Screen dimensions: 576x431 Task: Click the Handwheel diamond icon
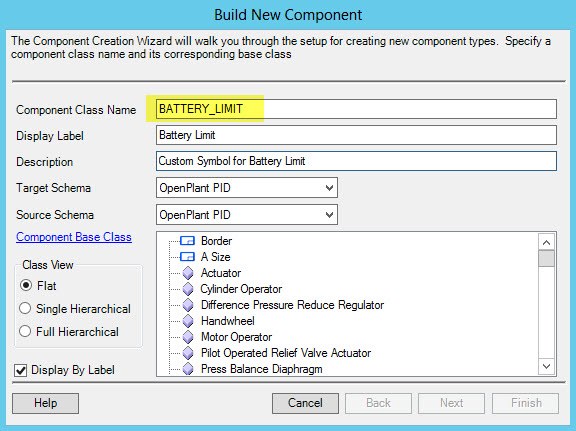click(x=188, y=321)
